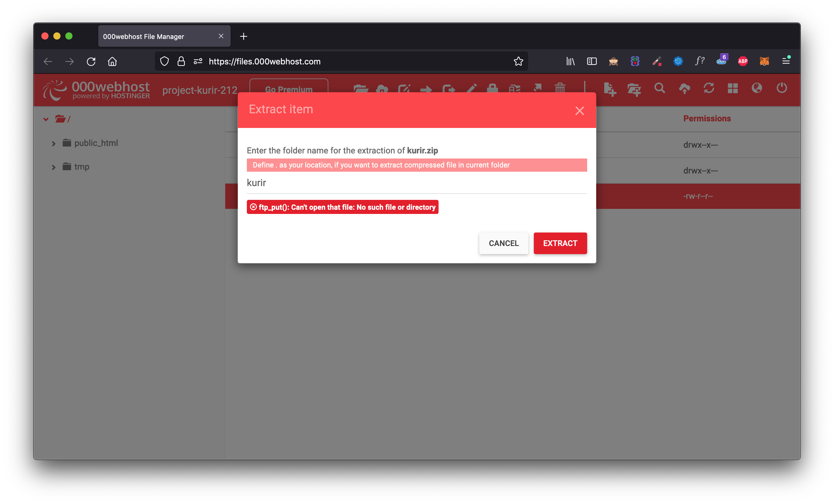Switch to grid view icon
The height and width of the screenshot is (504, 834).
tap(732, 88)
